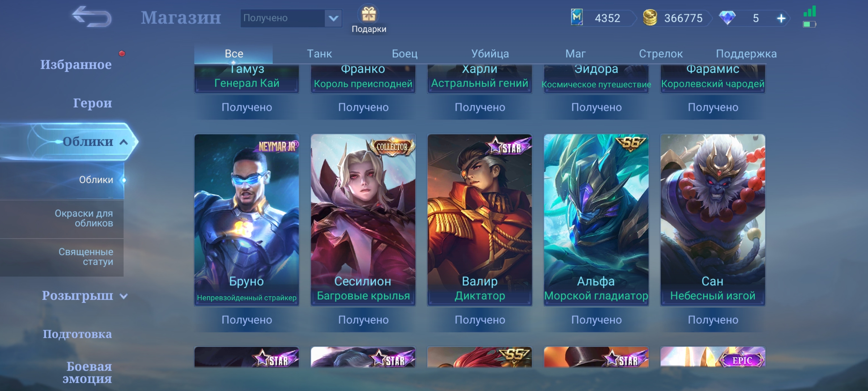Screen dimensions: 868x391
Task: Select Сесилион Багровые крылья skin card
Action: [363, 220]
